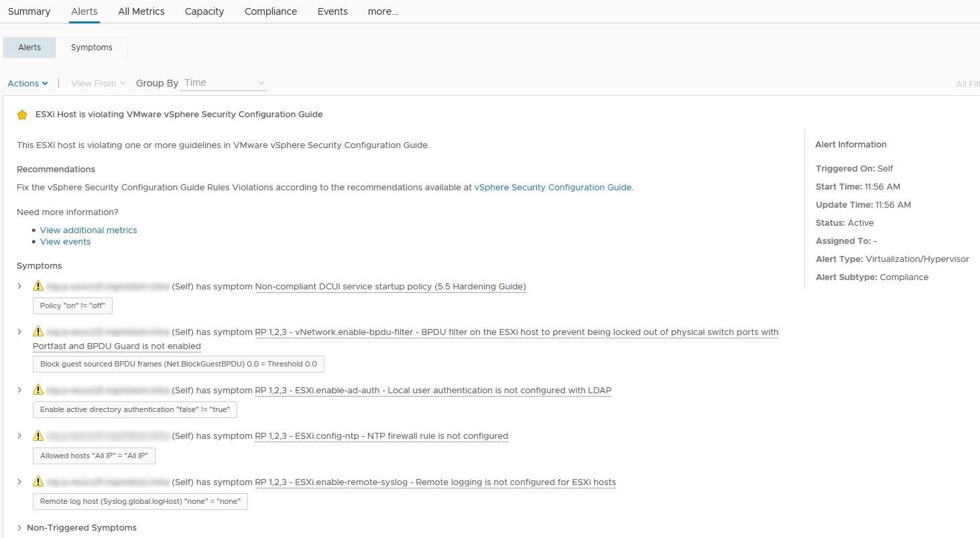Open the Capacity tab
The image size is (980, 538).
coord(204,11)
